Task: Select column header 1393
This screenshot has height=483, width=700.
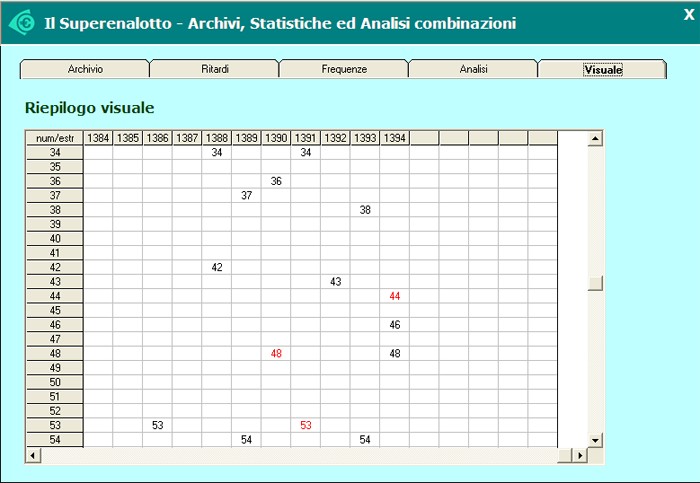Action: pos(365,138)
